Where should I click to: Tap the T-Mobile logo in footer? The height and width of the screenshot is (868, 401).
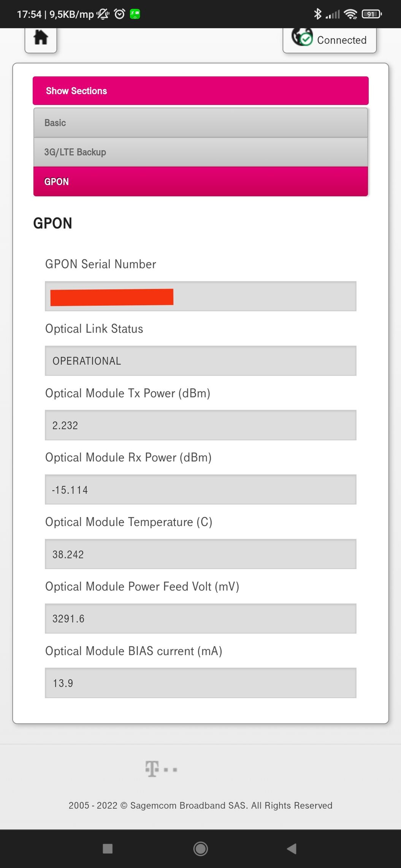coord(161,769)
